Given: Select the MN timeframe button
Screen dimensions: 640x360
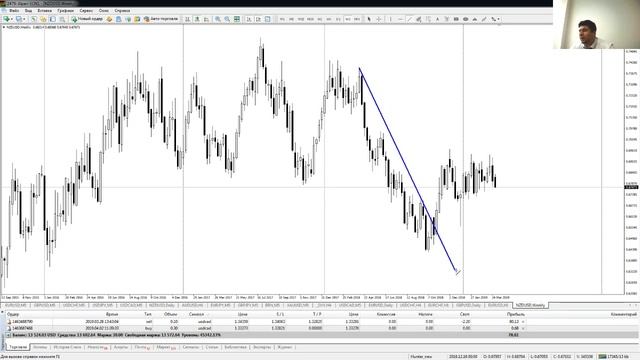Looking at the screenshot, I should [x=357, y=19].
